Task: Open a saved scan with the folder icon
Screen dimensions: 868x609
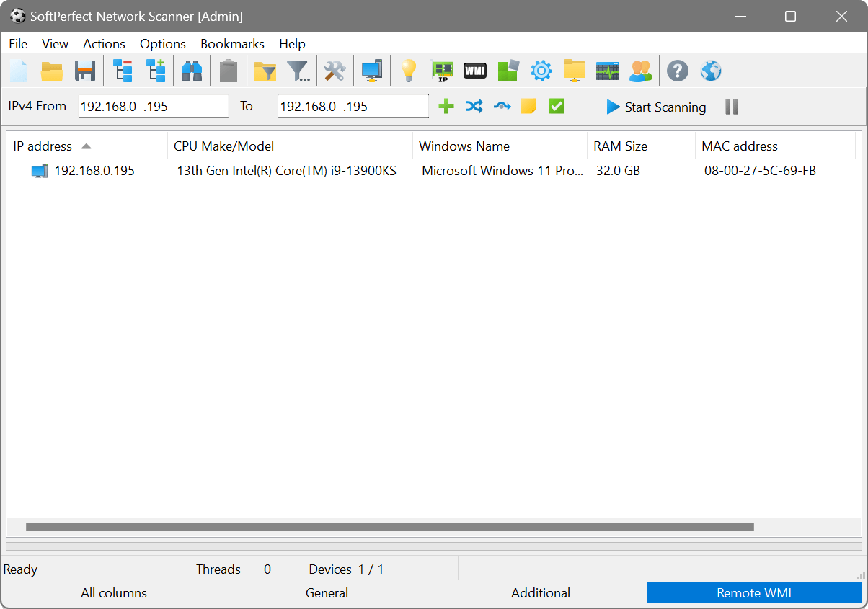Action: [52, 71]
